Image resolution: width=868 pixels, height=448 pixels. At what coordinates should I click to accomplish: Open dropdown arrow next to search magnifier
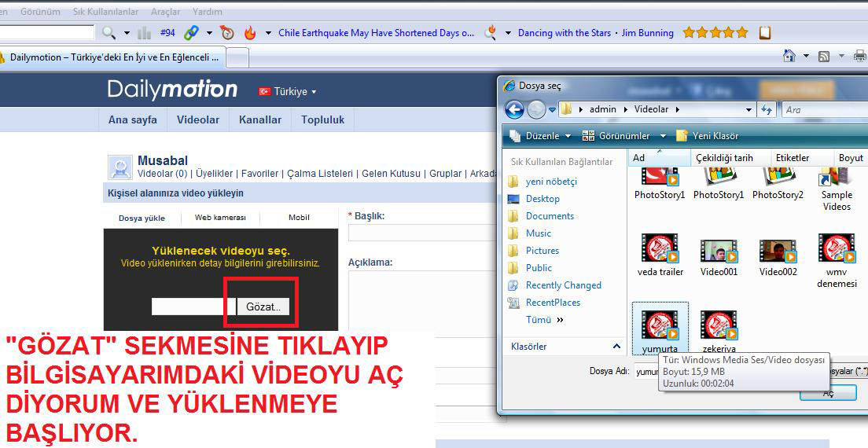coord(127,33)
